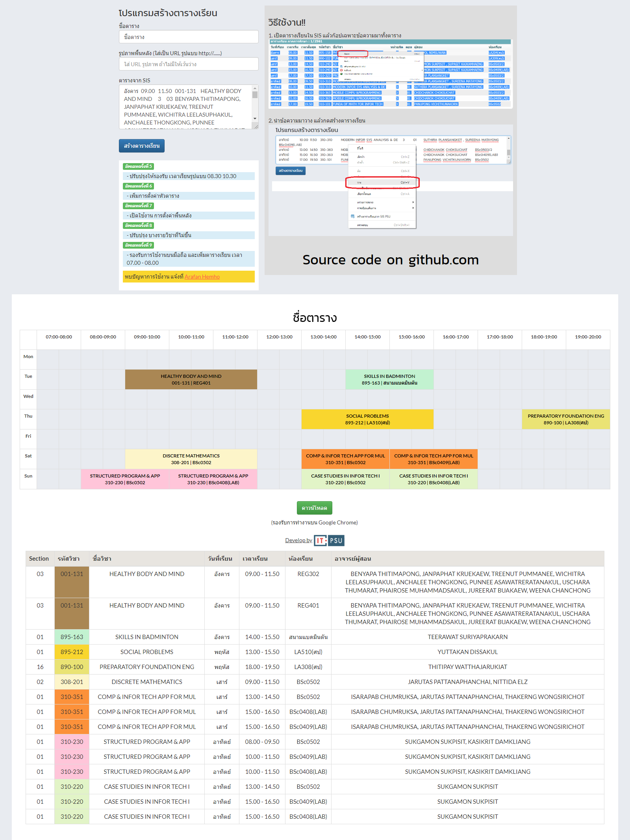Screen dimensions: 630x840
Task: Click the IT PSU logo
Action: tap(329, 541)
